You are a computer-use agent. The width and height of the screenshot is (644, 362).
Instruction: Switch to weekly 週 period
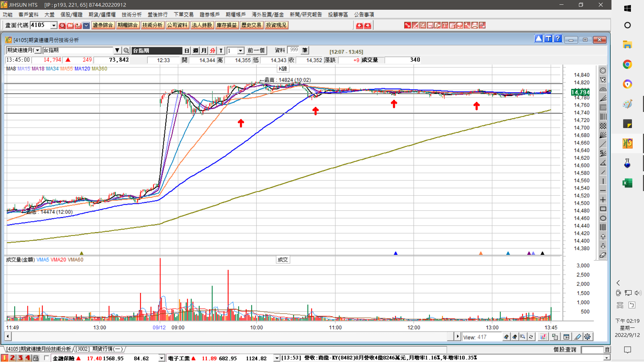click(196, 51)
